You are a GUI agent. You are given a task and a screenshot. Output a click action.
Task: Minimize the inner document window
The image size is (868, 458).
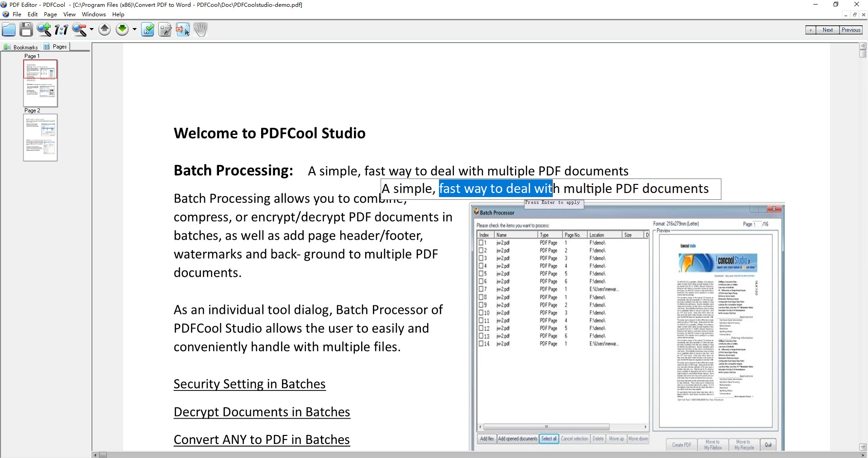pyautogui.click(x=845, y=14)
